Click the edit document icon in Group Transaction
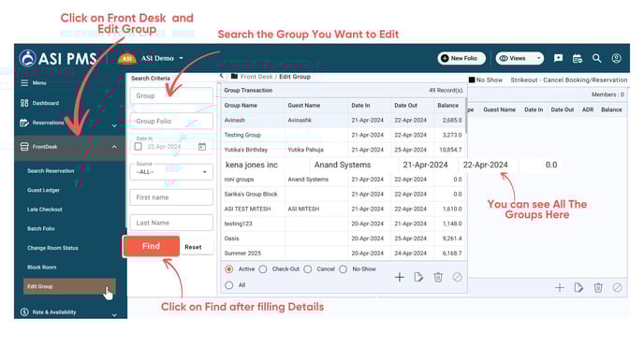This screenshot has height=362, width=644. pyautogui.click(x=418, y=277)
